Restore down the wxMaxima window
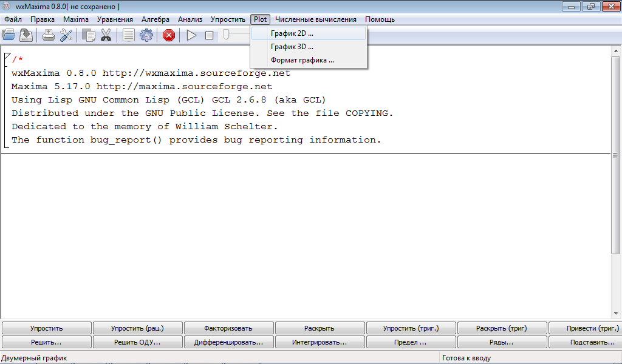The image size is (622, 364). point(590,6)
